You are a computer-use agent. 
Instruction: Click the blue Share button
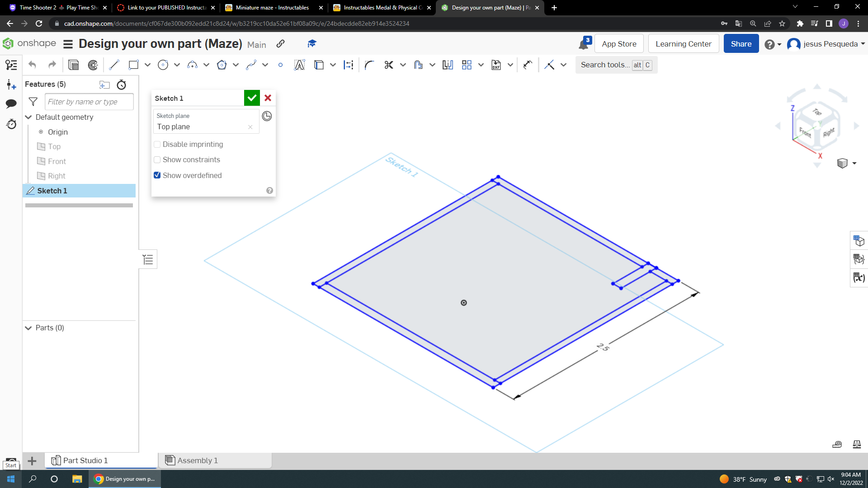[x=741, y=43]
